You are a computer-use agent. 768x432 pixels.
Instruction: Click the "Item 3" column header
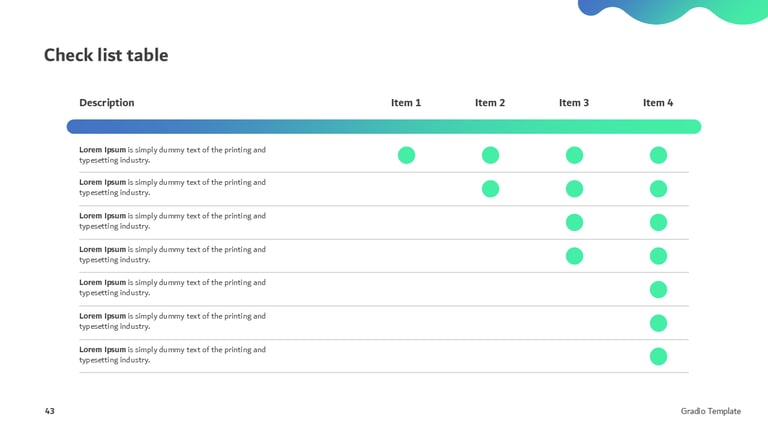(574, 103)
